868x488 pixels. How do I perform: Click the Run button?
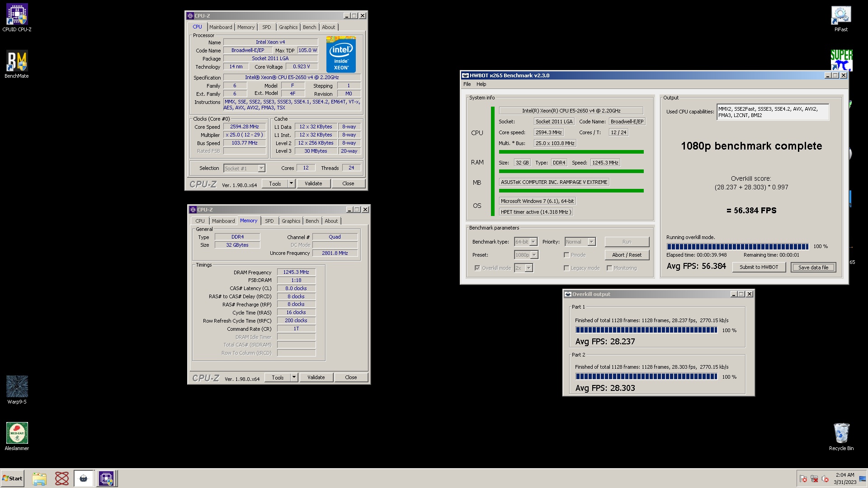(627, 242)
